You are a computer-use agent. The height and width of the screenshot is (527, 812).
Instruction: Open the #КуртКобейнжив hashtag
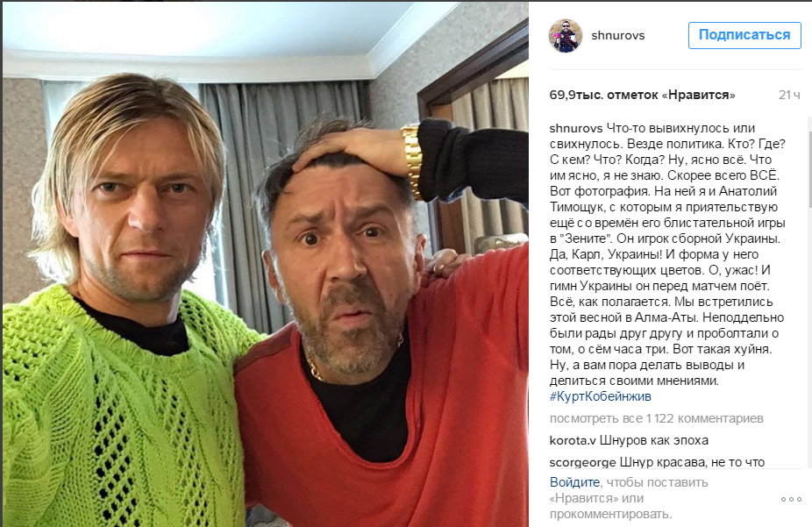tap(600, 396)
